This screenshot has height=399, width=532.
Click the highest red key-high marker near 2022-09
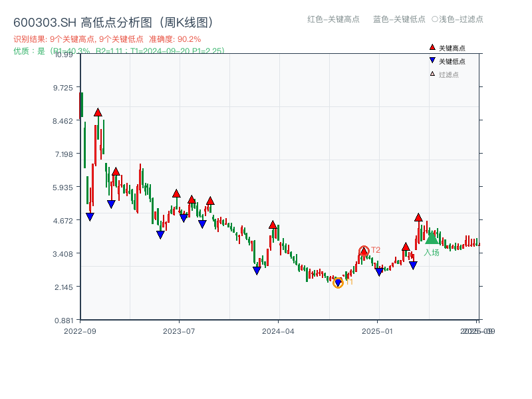(98, 112)
